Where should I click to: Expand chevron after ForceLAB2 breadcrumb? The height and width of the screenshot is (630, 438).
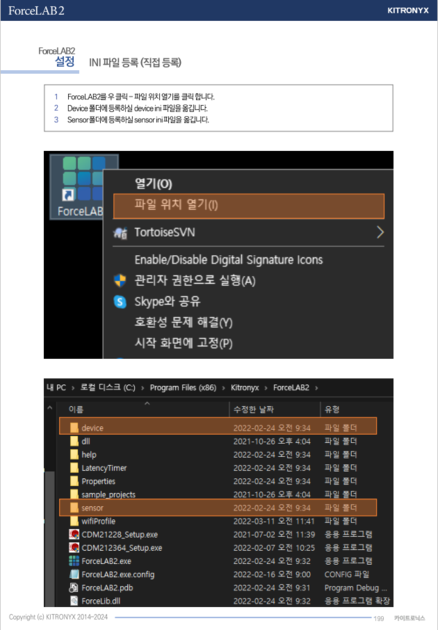317,388
